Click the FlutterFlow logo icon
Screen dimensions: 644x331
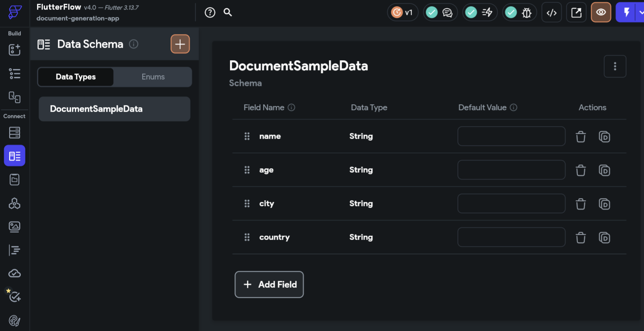pos(15,12)
